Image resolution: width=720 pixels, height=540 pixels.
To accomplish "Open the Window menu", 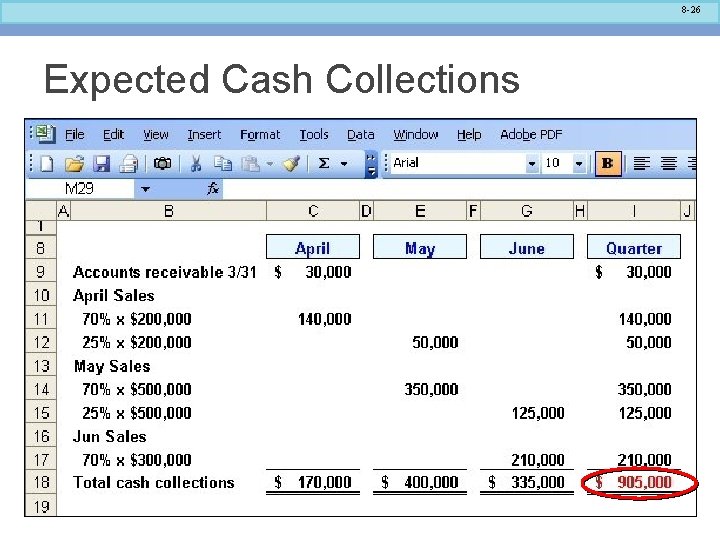I will pos(416,135).
